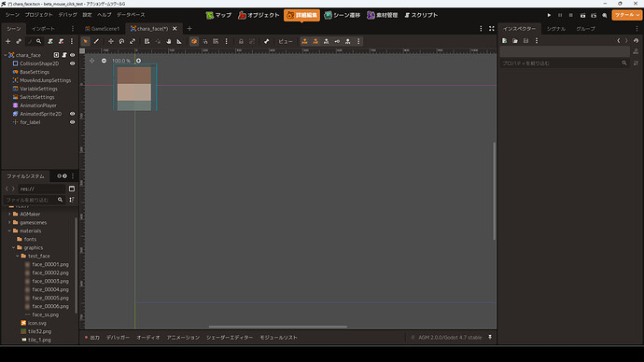Lock the selected node
The height and width of the screenshot is (362, 644).
pyautogui.click(x=241, y=41)
